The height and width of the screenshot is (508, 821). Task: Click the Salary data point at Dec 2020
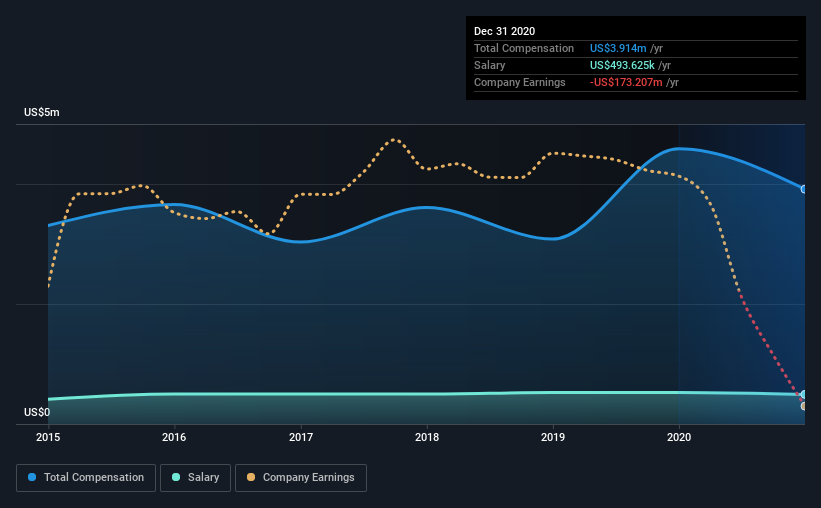point(804,394)
